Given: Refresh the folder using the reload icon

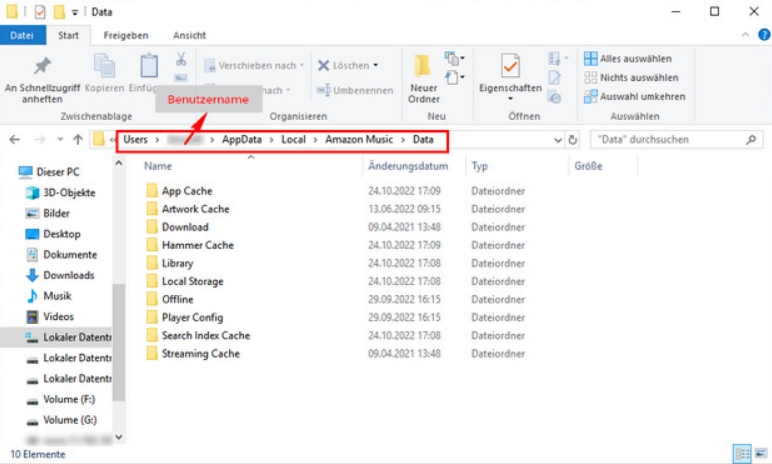Looking at the screenshot, I should pyautogui.click(x=573, y=140).
